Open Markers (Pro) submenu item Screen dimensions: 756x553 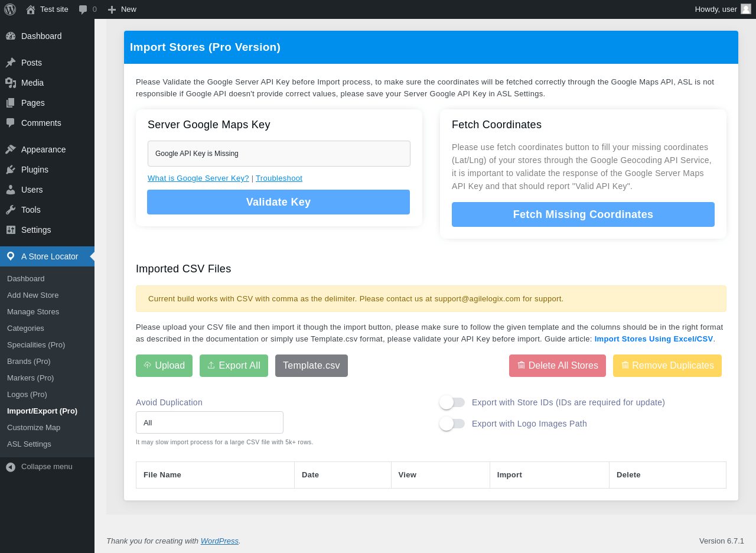click(x=47, y=378)
